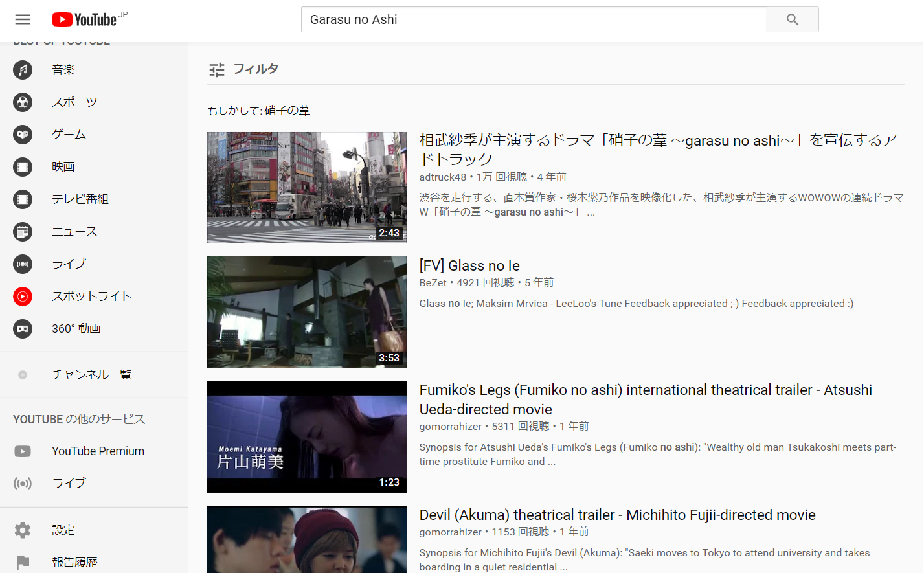Select ゲーム in the sidebar

click(x=69, y=134)
